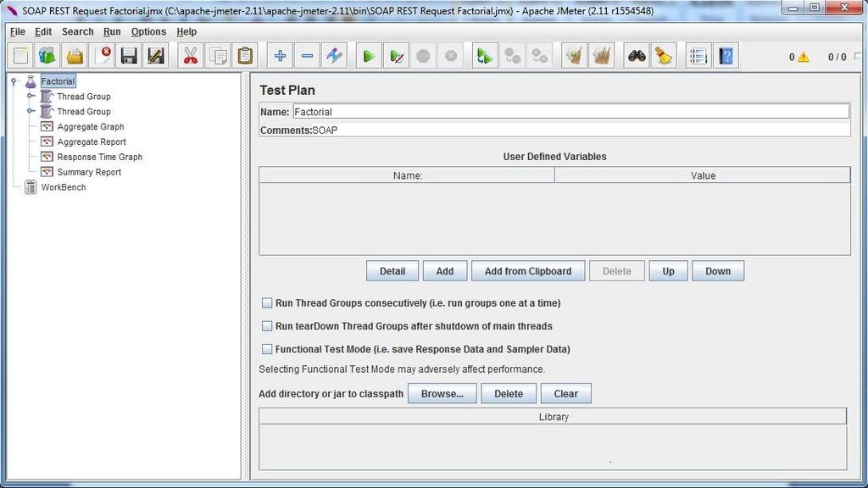Screen dimensions: 868x488
Task: Expand the second Thread Group node
Action: click(31, 111)
